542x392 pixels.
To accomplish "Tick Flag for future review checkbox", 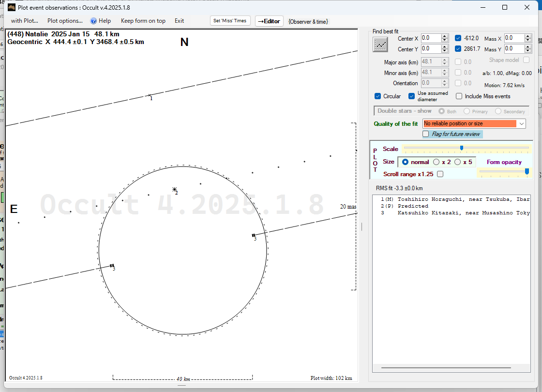I will [426, 134].
